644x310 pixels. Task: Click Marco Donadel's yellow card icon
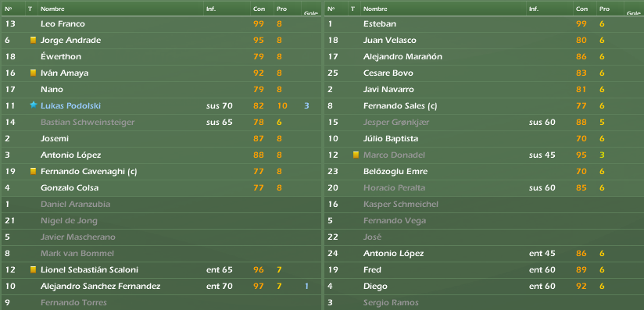point(356,155)
